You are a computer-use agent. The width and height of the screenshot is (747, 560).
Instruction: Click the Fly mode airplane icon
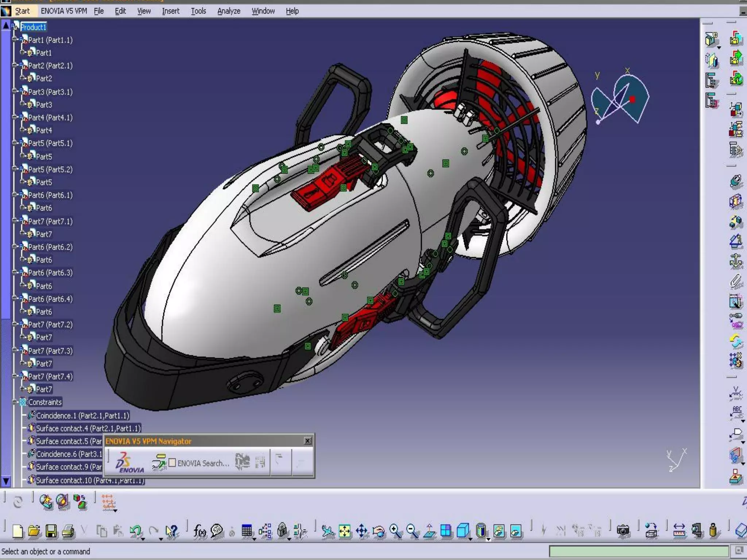tap(327, 531)
